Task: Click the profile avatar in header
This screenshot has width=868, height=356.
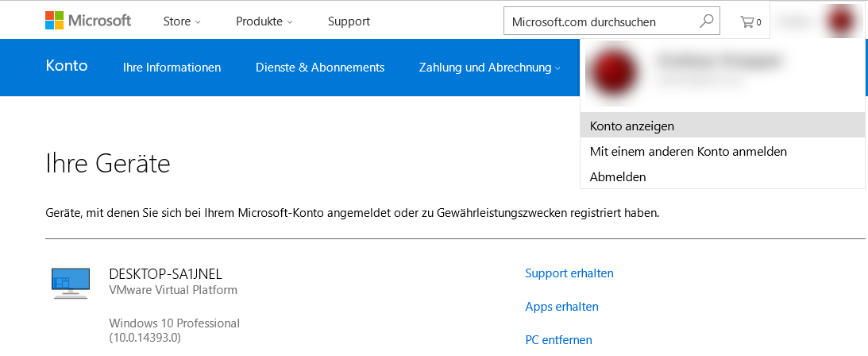Action: (x=842, y=21)
